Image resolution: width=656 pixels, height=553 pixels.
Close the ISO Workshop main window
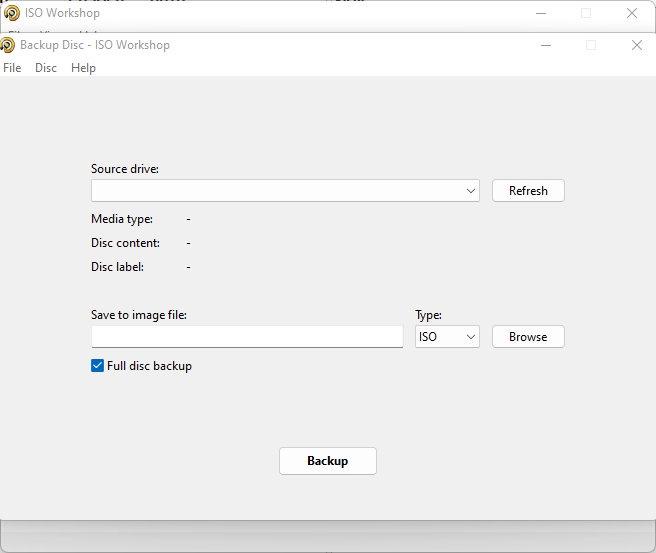tap(632, 13)
